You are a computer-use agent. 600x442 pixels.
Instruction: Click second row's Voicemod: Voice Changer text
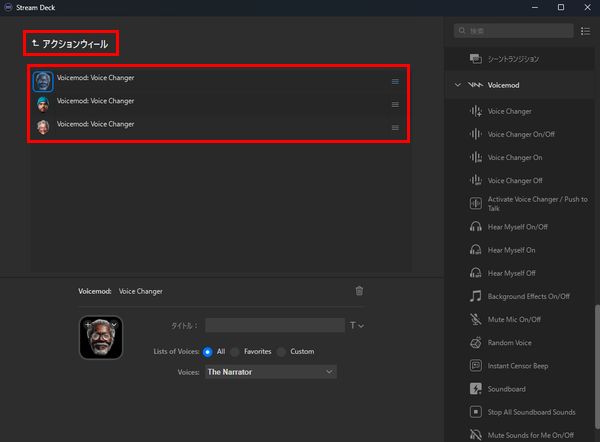point(96,101)
